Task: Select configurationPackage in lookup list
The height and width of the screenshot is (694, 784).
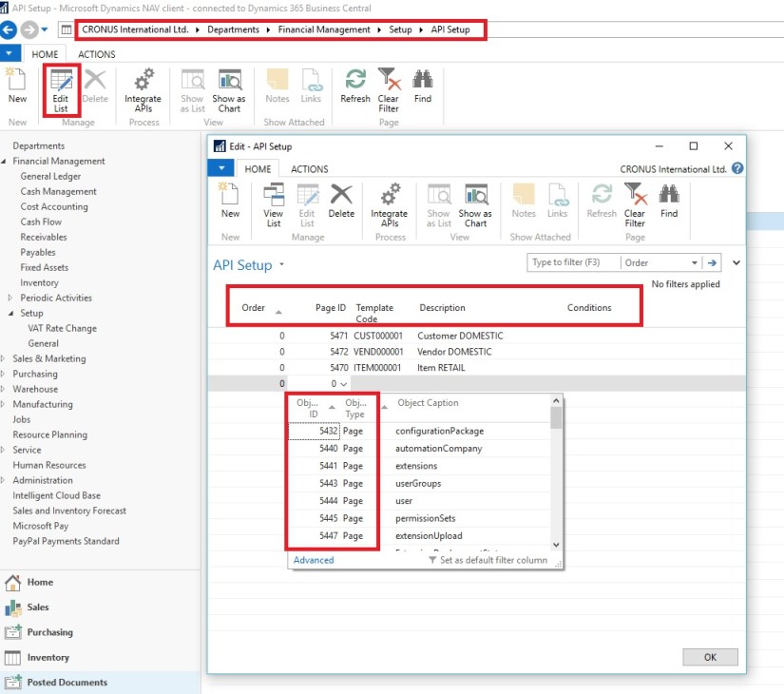Action: click(x=419, y=432)
